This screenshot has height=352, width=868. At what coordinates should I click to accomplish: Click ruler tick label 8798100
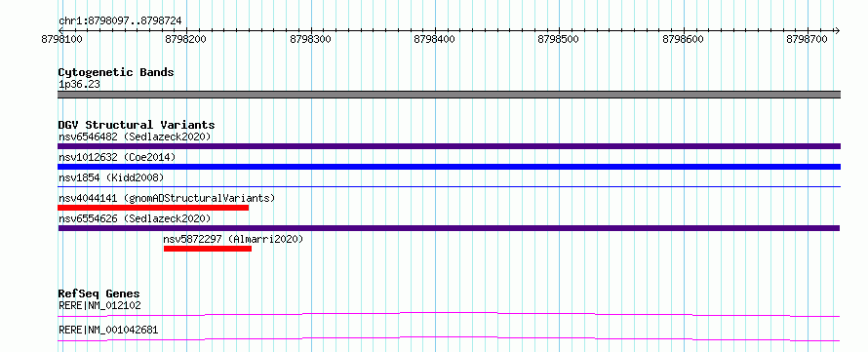[x=62, y=39]
